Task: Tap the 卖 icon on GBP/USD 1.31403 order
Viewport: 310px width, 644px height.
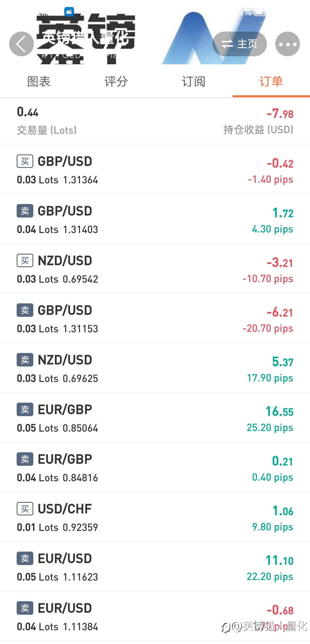Action: (x=25, y=211)
